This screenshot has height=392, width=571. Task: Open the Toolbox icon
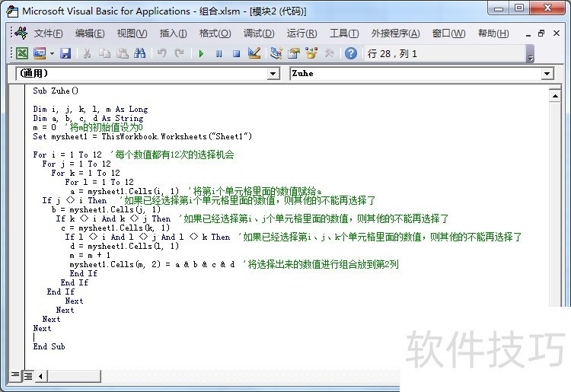click(329, 53)
